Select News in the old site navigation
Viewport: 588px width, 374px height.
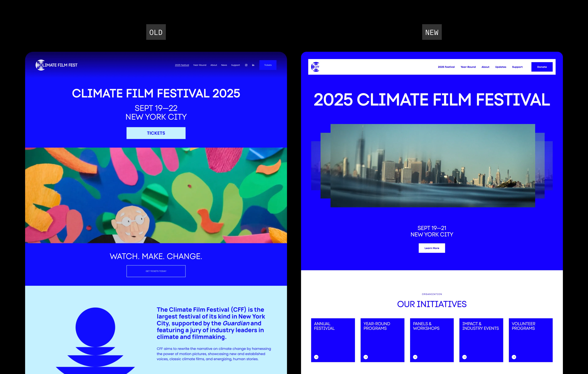coord(224,65)
